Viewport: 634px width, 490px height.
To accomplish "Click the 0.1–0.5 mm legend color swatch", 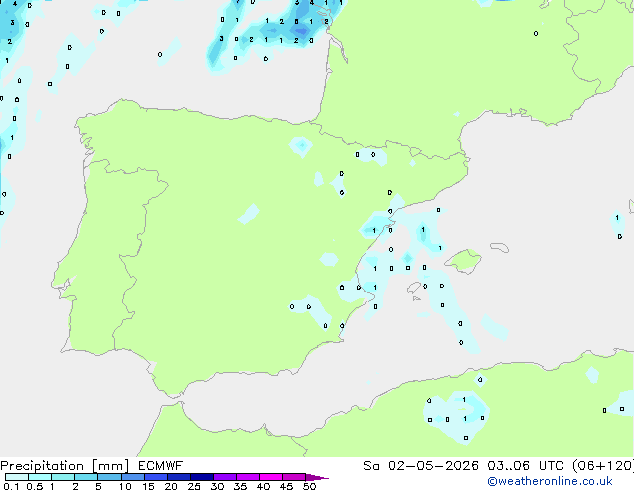I will (x=17, y=477).
